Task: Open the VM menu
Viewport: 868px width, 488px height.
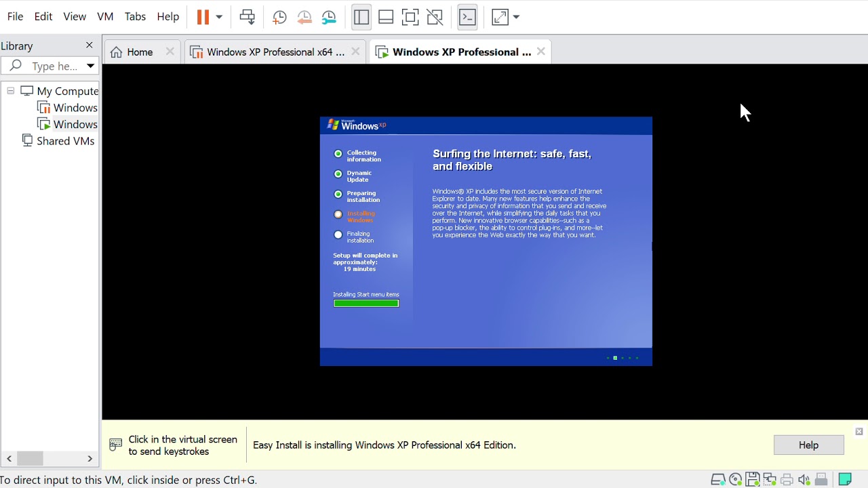Action: tap(105, 16)
